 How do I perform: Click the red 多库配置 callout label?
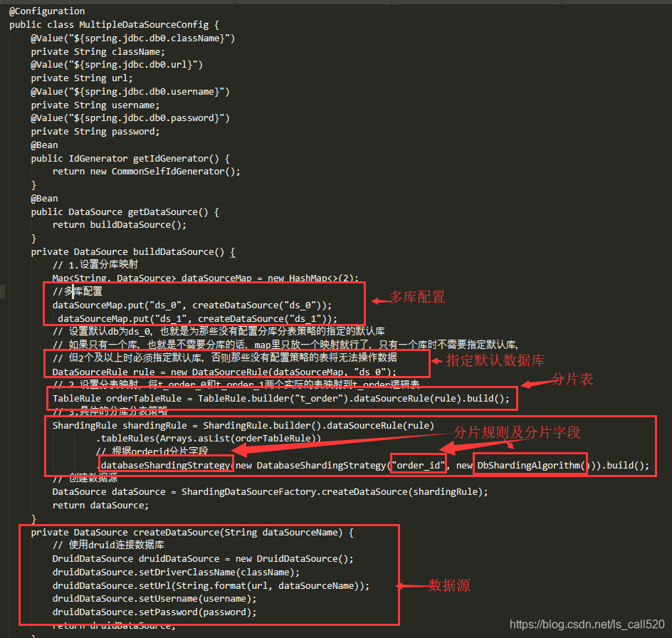pyautogui.click(x=419, y=298)
